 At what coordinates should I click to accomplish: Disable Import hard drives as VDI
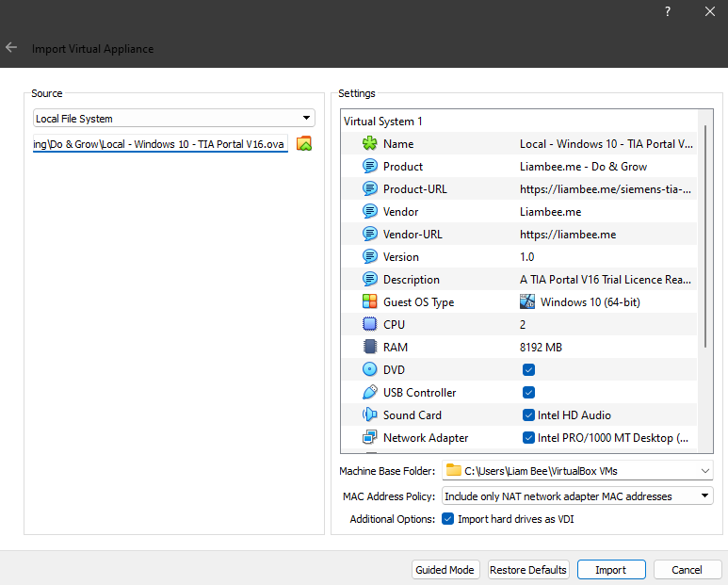click(448, 519)
